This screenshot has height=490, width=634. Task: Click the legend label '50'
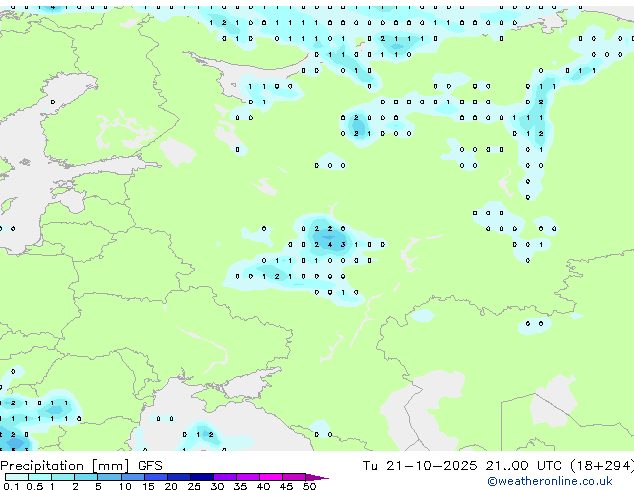pyautogui.click(x=309, y=486)
